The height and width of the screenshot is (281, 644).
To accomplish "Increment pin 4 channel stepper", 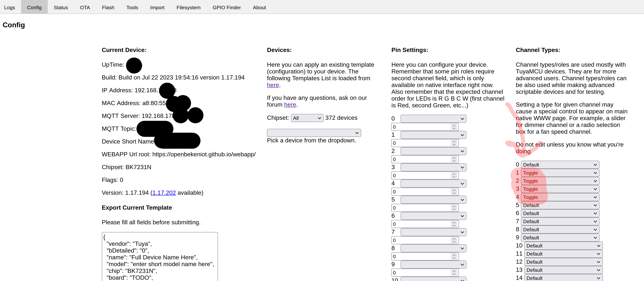I will tap(454, 190).
